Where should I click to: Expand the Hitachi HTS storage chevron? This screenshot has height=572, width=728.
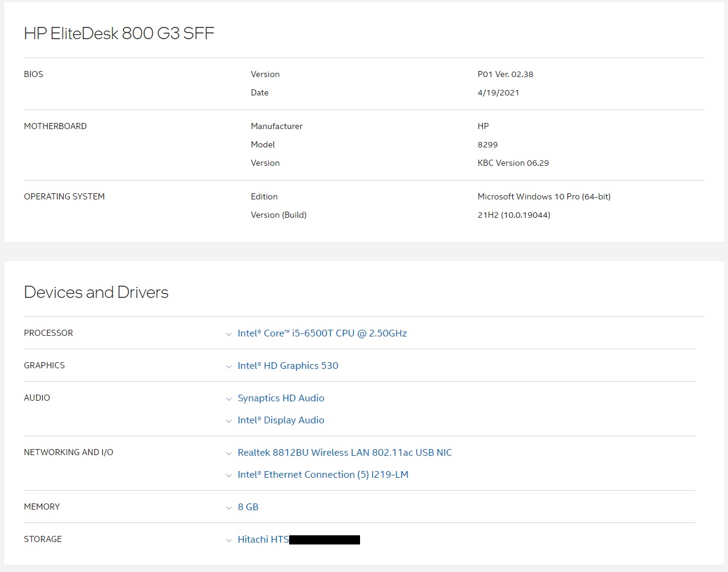[x=229, y=540]
